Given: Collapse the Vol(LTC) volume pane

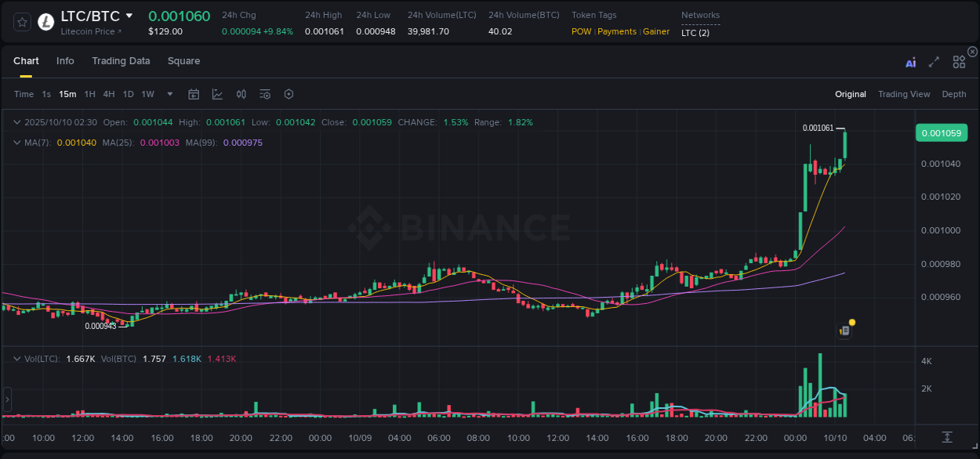Looking at the screenshot, I should 16,357.
